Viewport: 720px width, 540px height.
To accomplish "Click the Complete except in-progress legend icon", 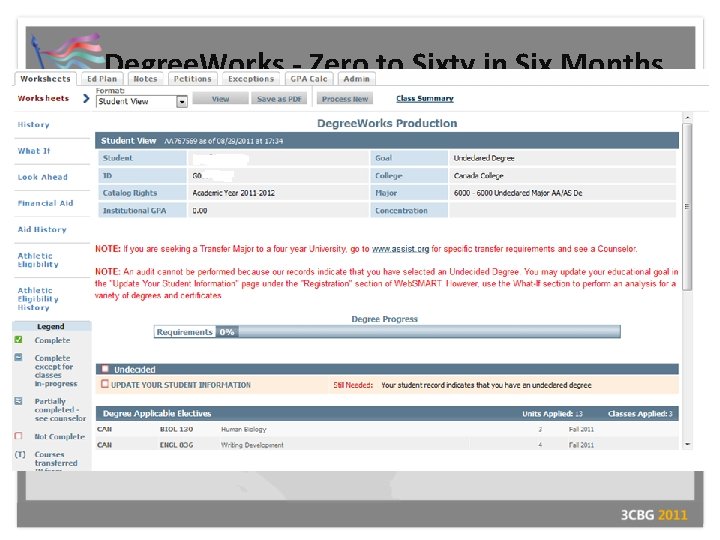I will 18,357.
